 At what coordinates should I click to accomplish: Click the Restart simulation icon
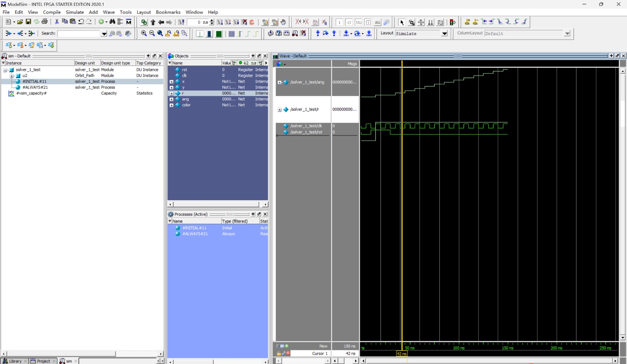(181, 22)
